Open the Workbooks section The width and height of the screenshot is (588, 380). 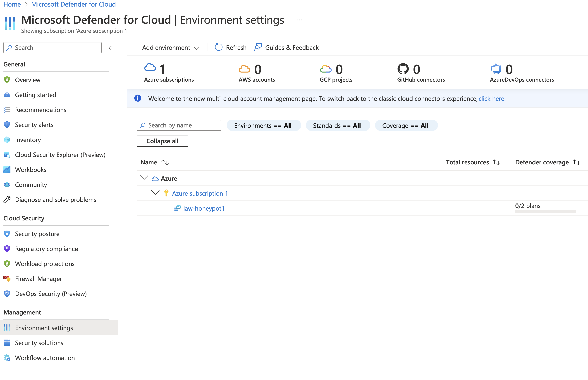(31, 170)
